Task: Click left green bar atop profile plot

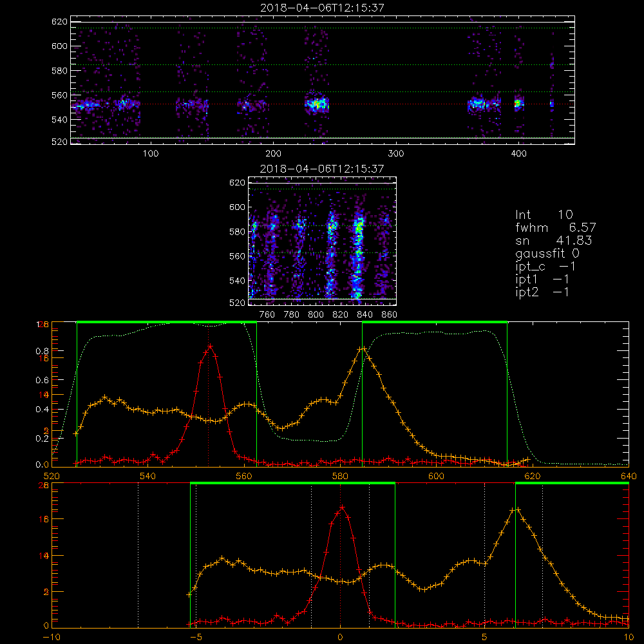Action: click(x=167, y=323)
